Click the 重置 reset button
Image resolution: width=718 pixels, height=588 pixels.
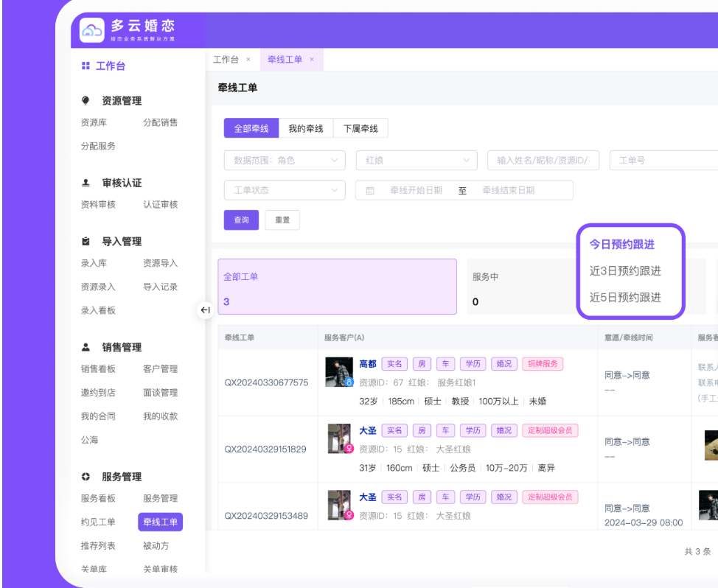[282, 220]
